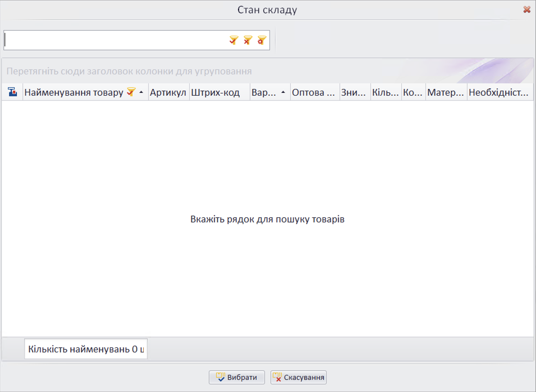Image resolution: width=536 pixels, height=392 pixels.
Task: Click the clear filter funnel icon
Action: tap(248, 40)
